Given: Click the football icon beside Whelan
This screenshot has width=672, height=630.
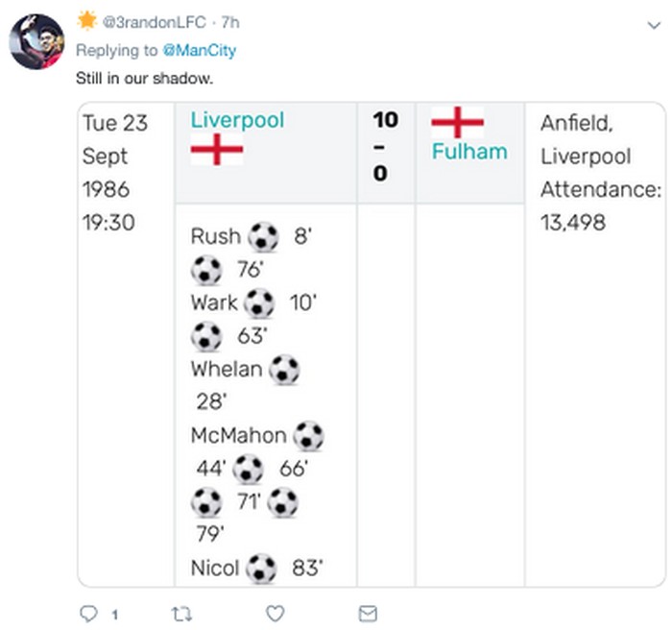Looking at the screenshot, I should click(284, 370).
